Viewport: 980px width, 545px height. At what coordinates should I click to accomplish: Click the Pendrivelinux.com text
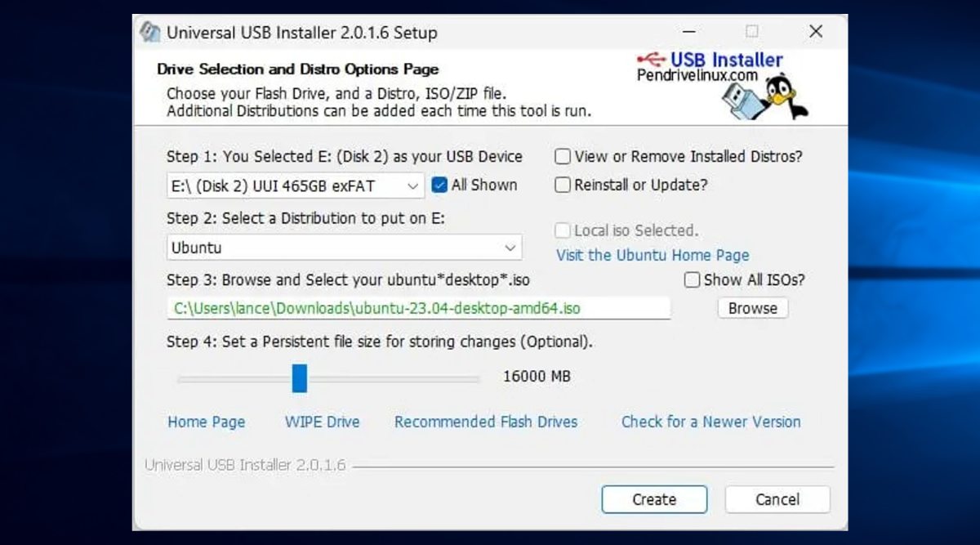click(697, 76)
